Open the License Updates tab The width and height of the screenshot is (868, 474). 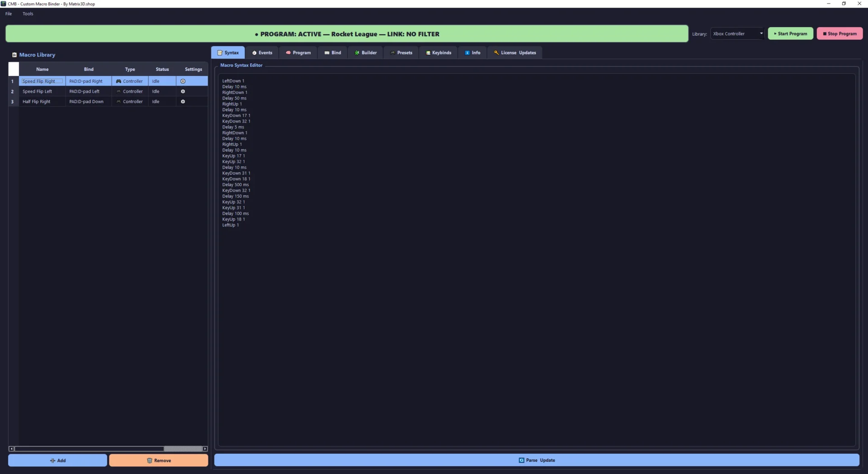point(515,52)
